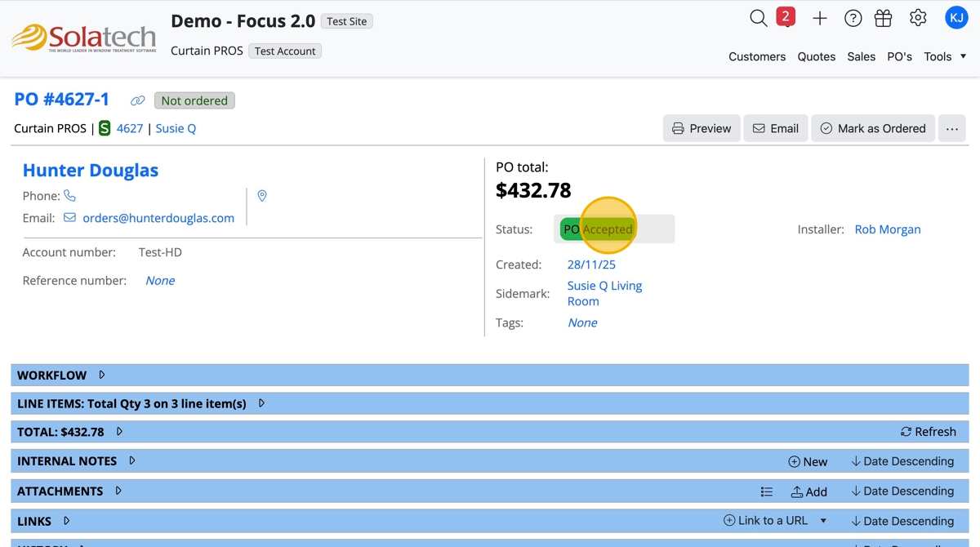Open the Link to a URL dropdown arrow
This screenshot has height=547, width=980.
[x=823, y=521]
